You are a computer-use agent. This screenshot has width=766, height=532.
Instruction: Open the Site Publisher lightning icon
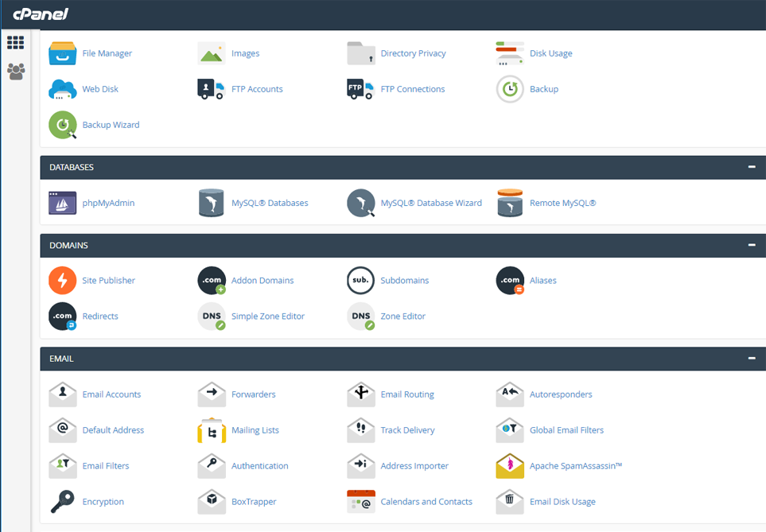pos(63,281)
